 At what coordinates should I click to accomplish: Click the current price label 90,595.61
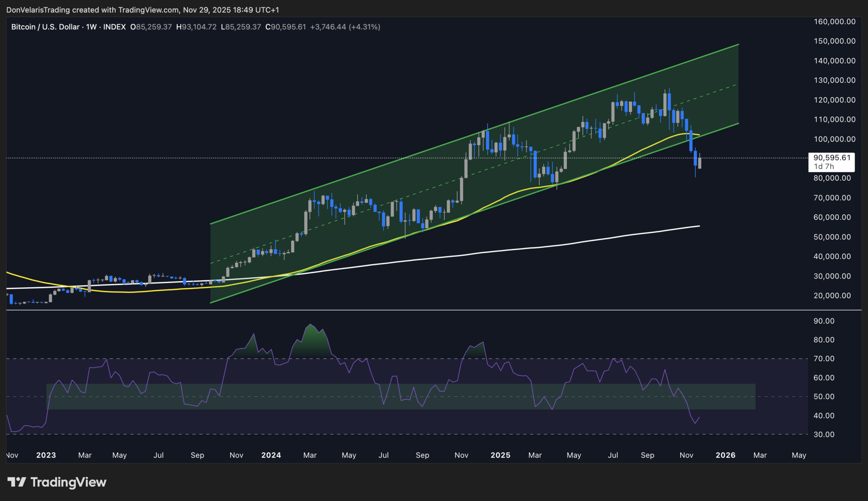(x=831, y=158)
